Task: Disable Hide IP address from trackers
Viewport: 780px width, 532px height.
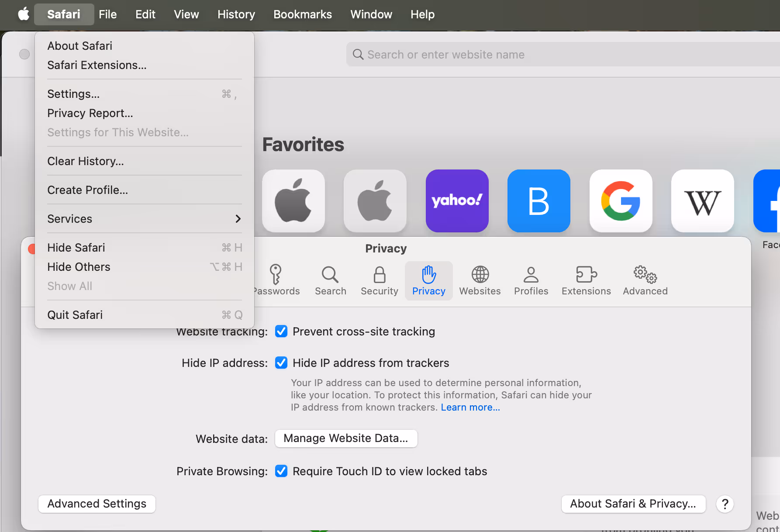Action: [x=281, y=363]
